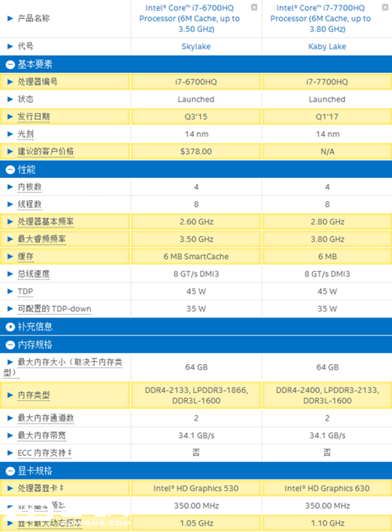Click the arrow beside 光刻
Viewport: 392px width, 532px height.
pyautogui.click(x=10, y=134)
